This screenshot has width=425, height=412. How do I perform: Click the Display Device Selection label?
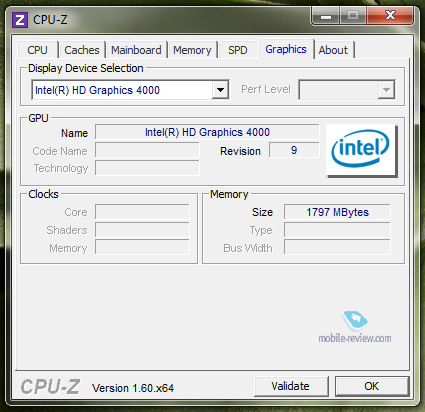coord(86,68)
